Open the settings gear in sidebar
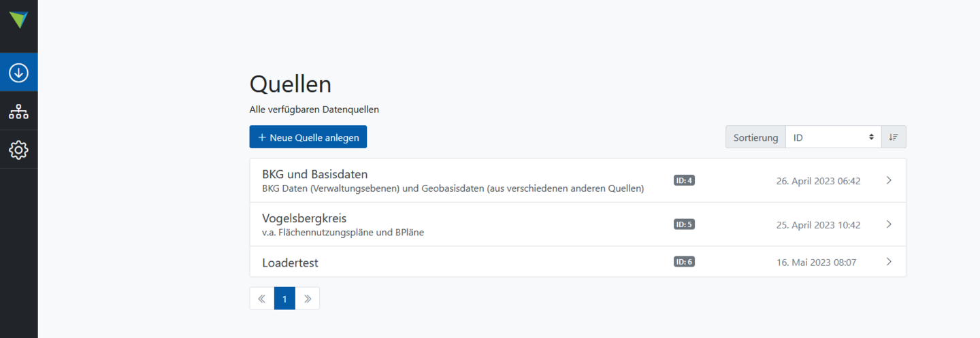 (x=18, y=150)
